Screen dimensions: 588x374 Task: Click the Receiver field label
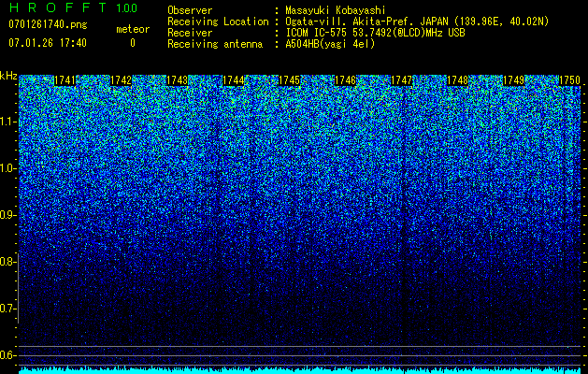click(x=190, y=33)
